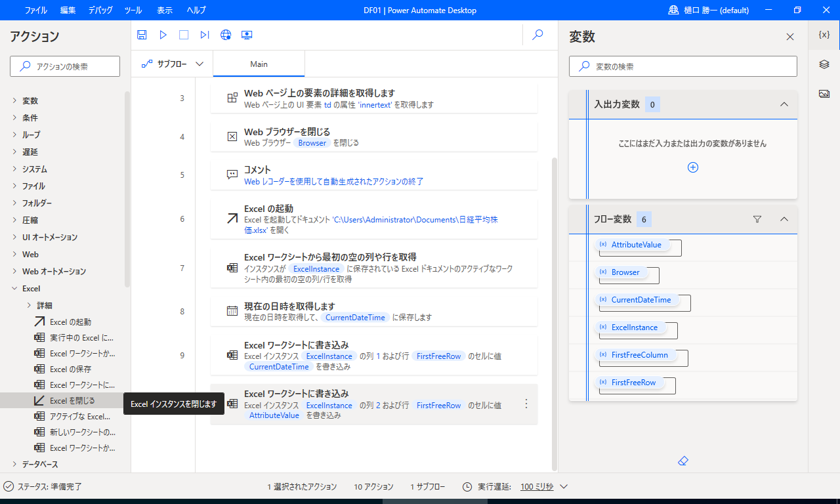This screenshot has height=504, width=840.
Task: Expand the Web オートメーション action group
Action: (x=14, y=272)
